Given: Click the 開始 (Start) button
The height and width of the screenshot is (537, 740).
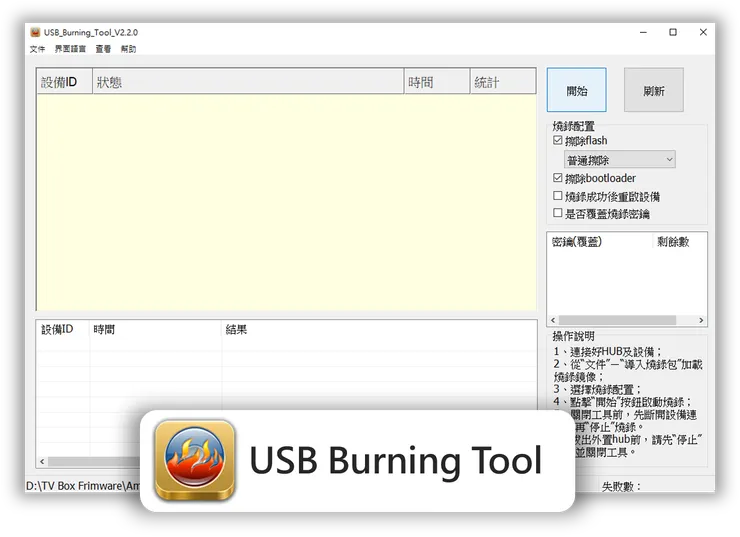Looking at the screenshot, I should point(576,90).
